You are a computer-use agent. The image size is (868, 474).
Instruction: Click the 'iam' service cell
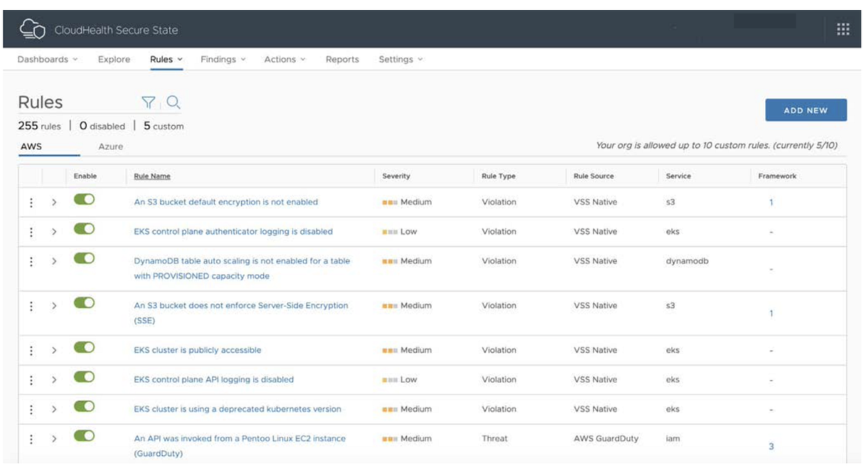point(673,439)
